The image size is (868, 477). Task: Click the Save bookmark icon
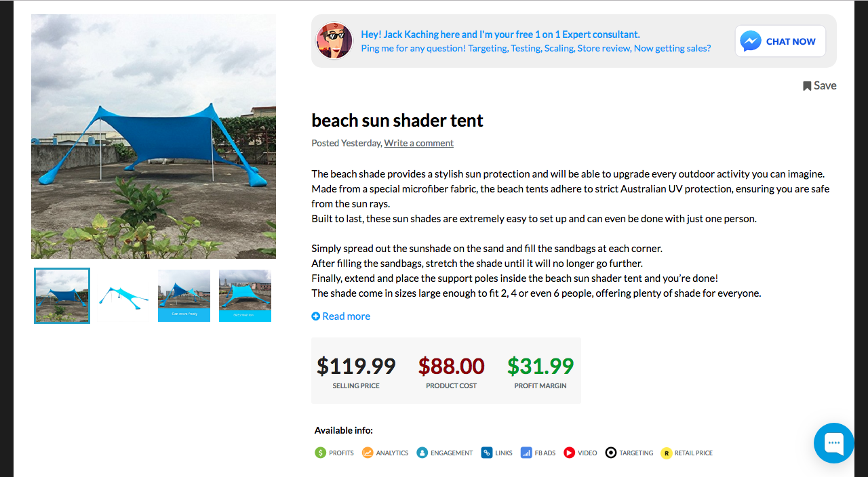[807, 85]
